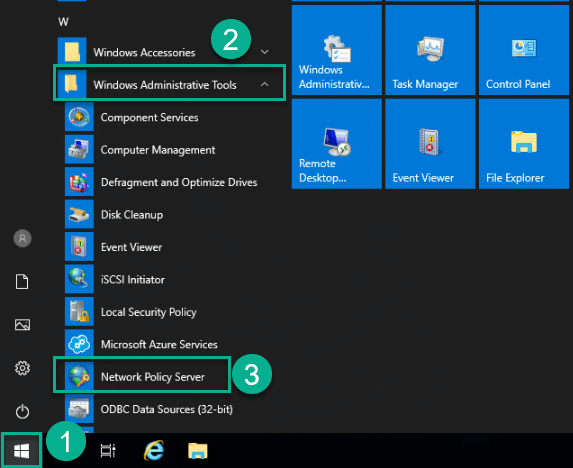Screen dimensions: 573x468
Task: Jump to letter W section header
Action: coord(63,22)
